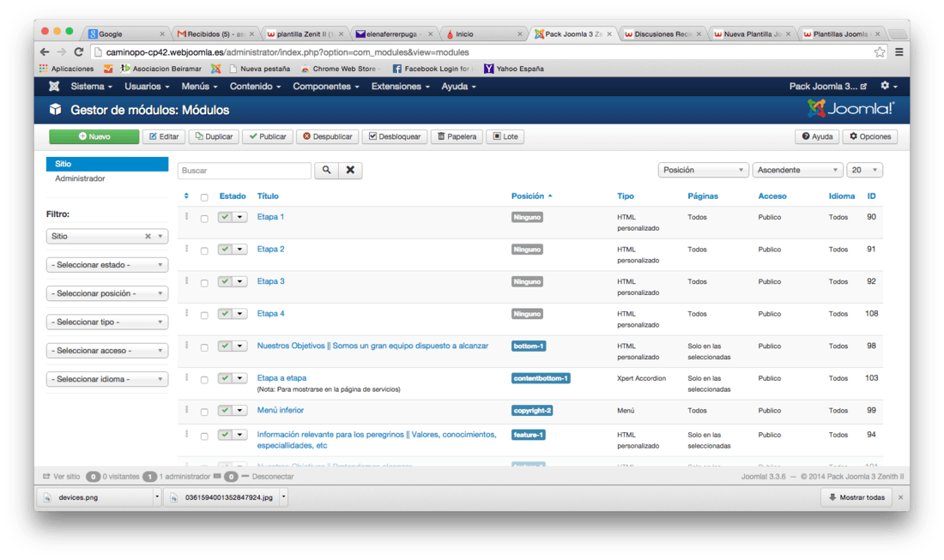Open Yahoo España bookmark
The width and height of the screenshot is (944, 560).
(513, 69)
